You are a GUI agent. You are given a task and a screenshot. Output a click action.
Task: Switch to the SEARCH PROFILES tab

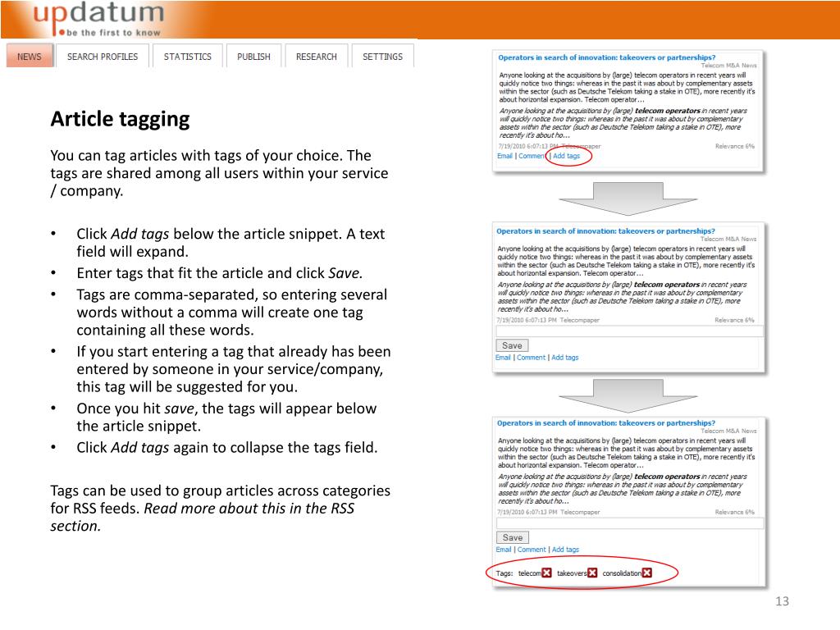[x=103, y=57]
